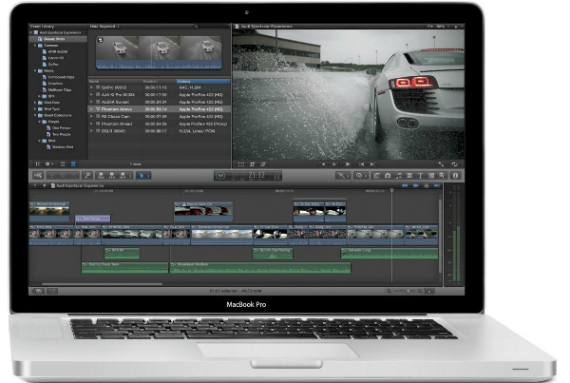
Task: Sort clips by the Codecs column header
Action: tap(203, 81)
